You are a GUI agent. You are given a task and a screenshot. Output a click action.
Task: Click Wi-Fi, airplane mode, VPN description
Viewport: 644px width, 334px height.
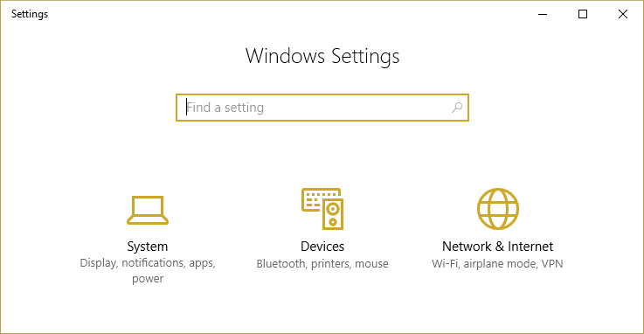497,264
